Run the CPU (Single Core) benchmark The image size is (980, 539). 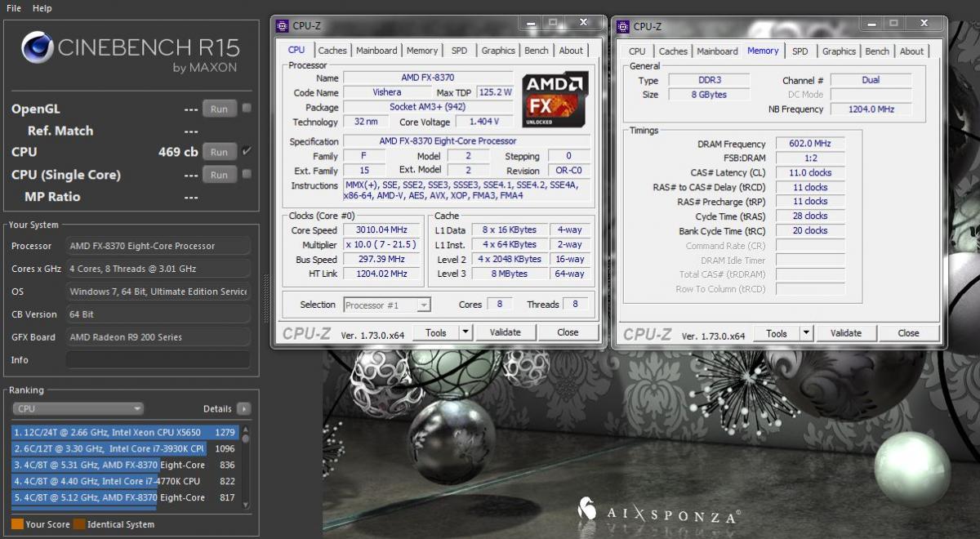pyautogui.click(x=219, y=175)
